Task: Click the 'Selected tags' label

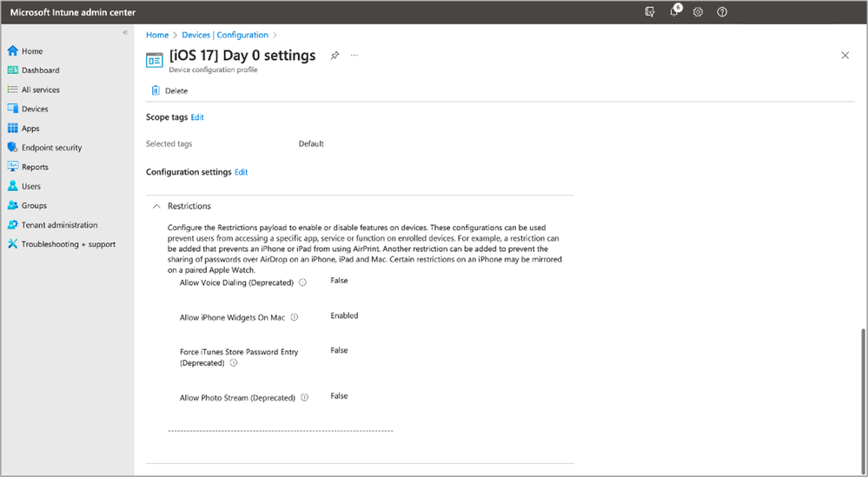Action: 169,144
